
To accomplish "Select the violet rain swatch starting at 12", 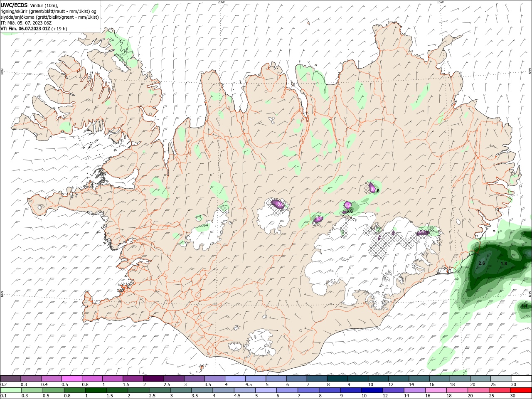I will tap(393, 390).
